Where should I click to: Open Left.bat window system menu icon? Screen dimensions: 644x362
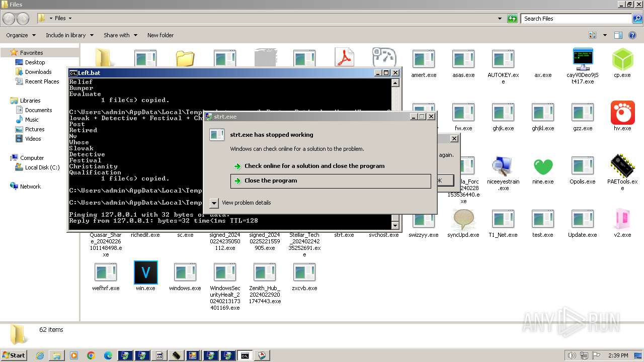(73, 73)
